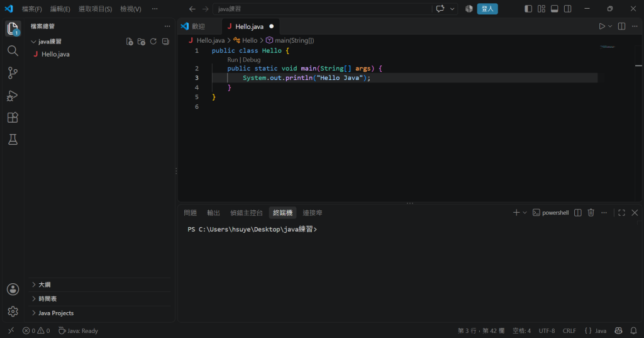Toggle secondary side bar visibility
This screenshot has height=338, width=644.
(568, 9)
